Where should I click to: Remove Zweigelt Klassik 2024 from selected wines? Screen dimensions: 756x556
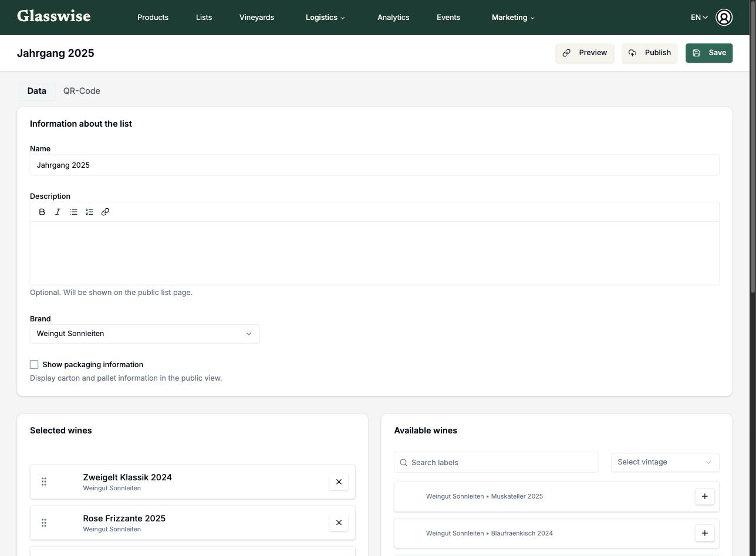339,482
